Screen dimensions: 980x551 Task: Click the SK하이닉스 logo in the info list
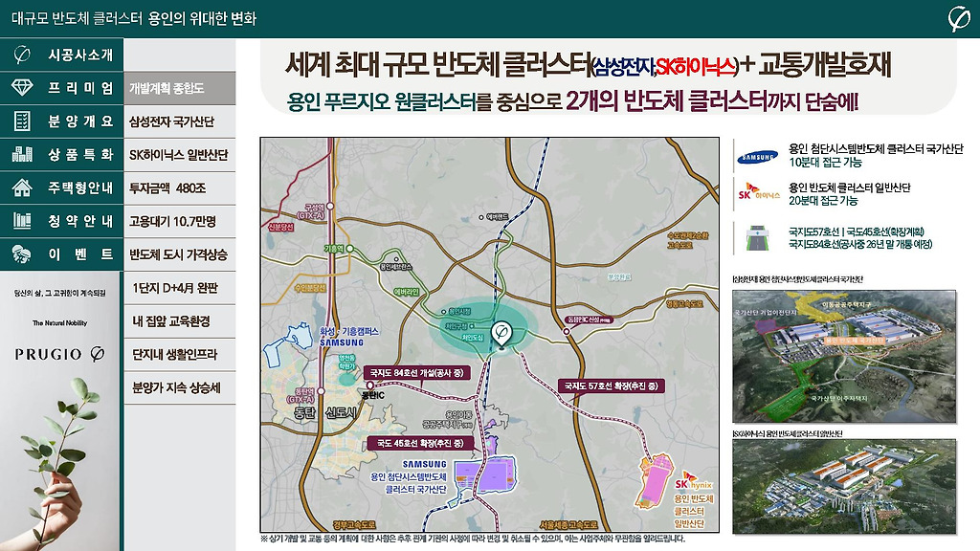click(x=759, y=191)
